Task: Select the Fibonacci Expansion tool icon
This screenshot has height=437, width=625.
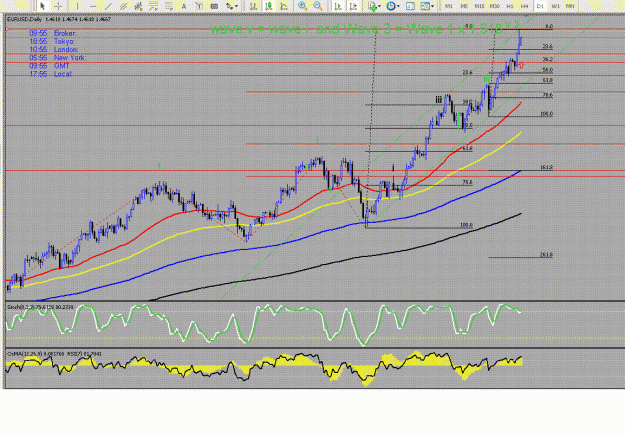Action: tap(139, 6)
